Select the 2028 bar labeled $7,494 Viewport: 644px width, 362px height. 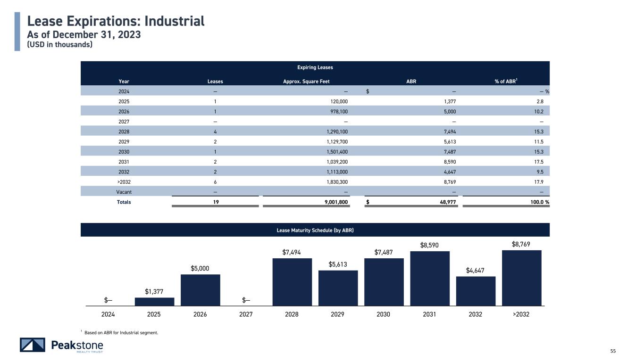click(292, 281)
